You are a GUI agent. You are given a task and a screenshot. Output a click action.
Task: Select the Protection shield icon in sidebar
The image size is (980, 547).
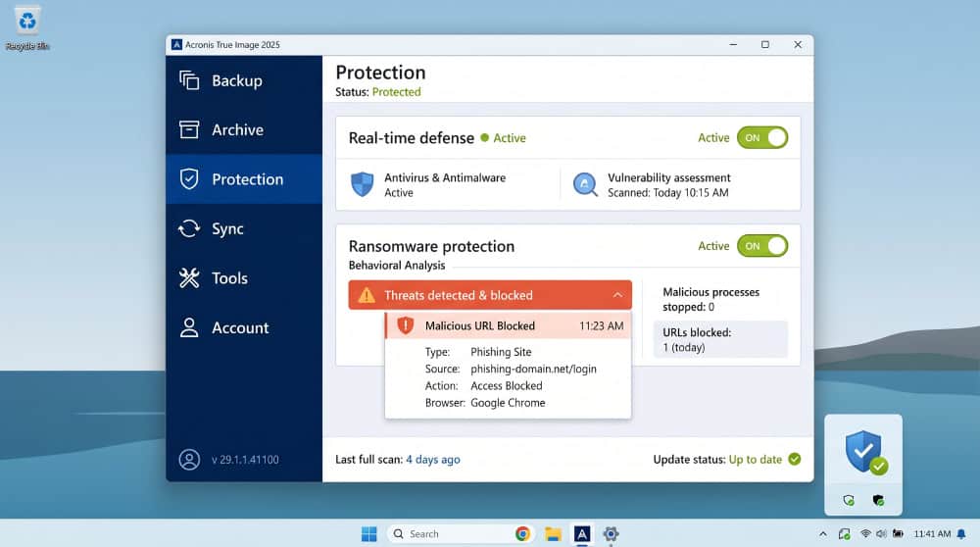click(189, 178)
